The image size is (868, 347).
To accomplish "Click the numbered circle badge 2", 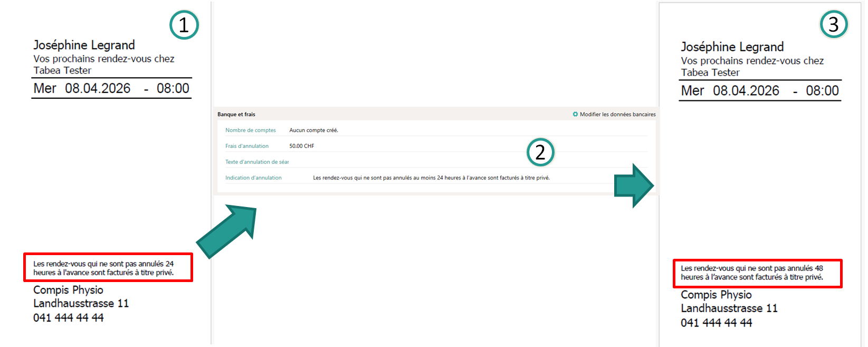I will [540, 152].
